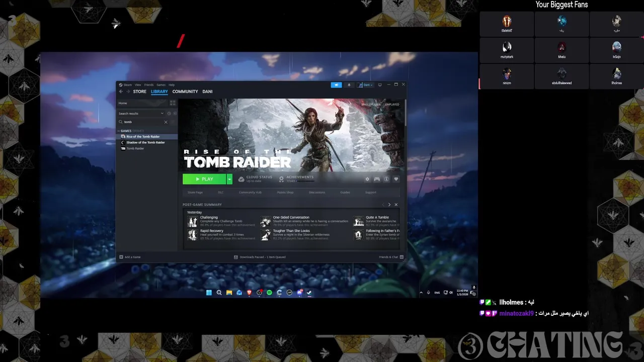Click Library Home button
This screenshot has height=362, width=644.
coord(142,103)
